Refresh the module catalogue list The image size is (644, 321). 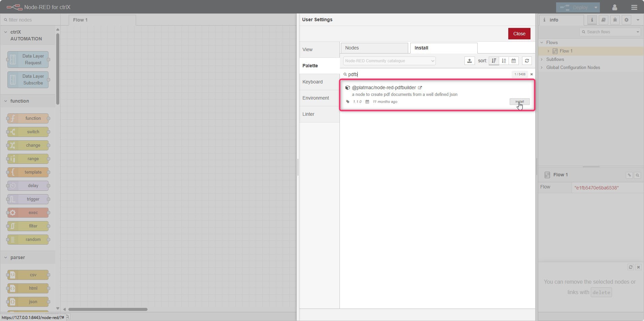527,61
